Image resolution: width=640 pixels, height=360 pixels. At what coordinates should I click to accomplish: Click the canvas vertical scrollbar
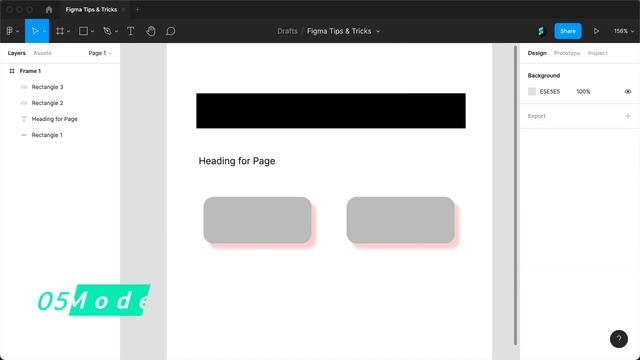pos(516,196)
